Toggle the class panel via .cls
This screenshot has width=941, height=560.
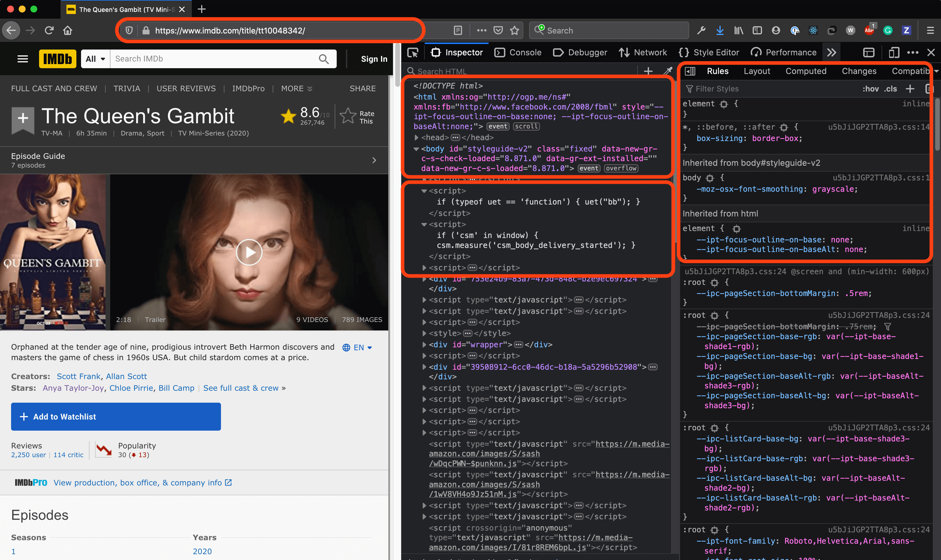[x=890, y=89]
